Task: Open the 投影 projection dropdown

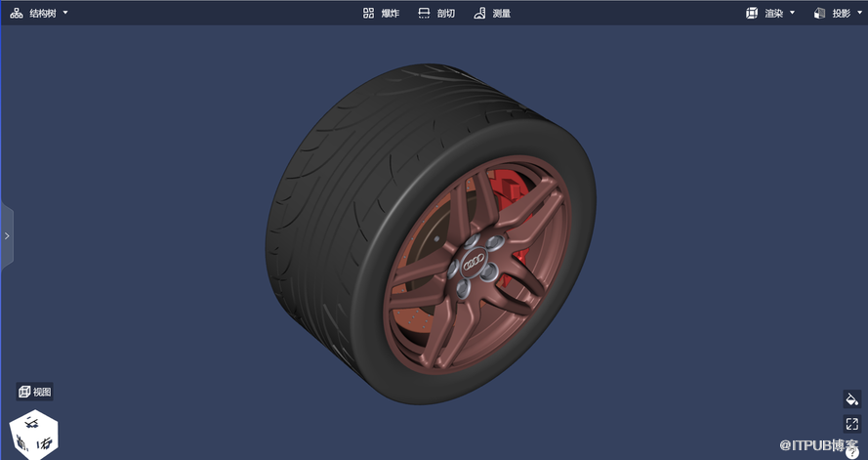Action: tap(838, 14)
